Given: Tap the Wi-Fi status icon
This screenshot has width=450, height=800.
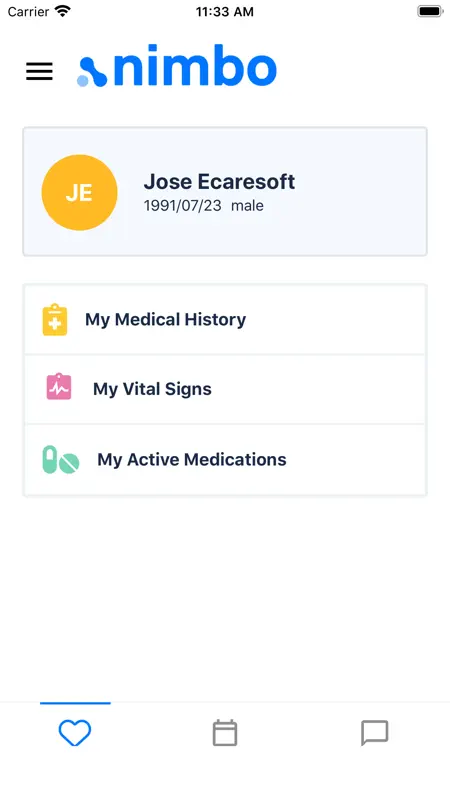Looking at the screenshot, I should [x=63, y=11].
